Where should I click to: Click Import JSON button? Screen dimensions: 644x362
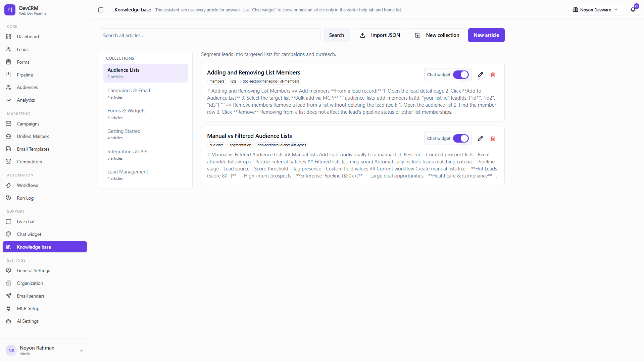click(380, 35)
